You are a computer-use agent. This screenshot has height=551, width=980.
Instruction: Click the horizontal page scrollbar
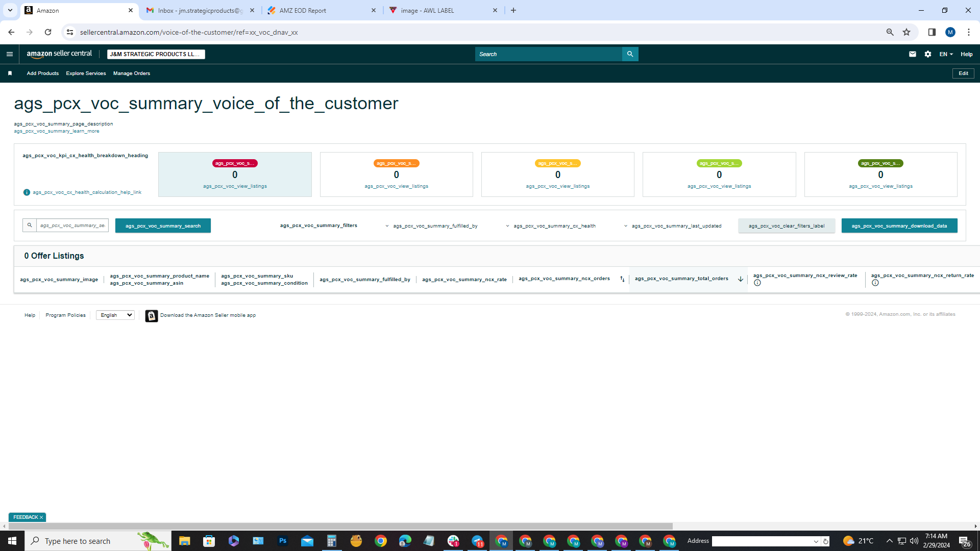[x=340, y=526]
